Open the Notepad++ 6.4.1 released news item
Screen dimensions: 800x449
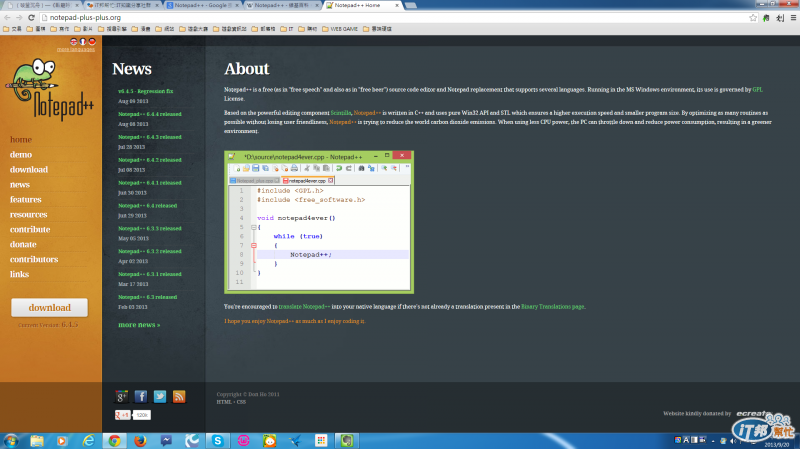[x=149, y=183]
